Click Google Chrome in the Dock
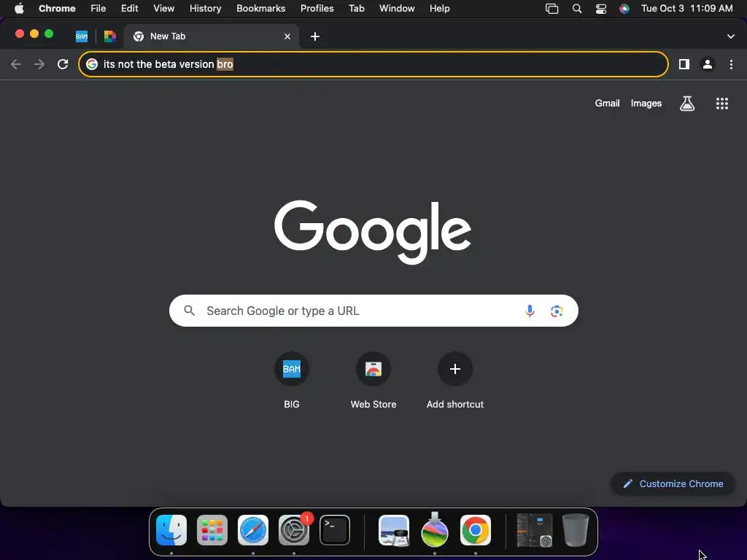Viewport: 747px width, 560px height. coord(476,530)
